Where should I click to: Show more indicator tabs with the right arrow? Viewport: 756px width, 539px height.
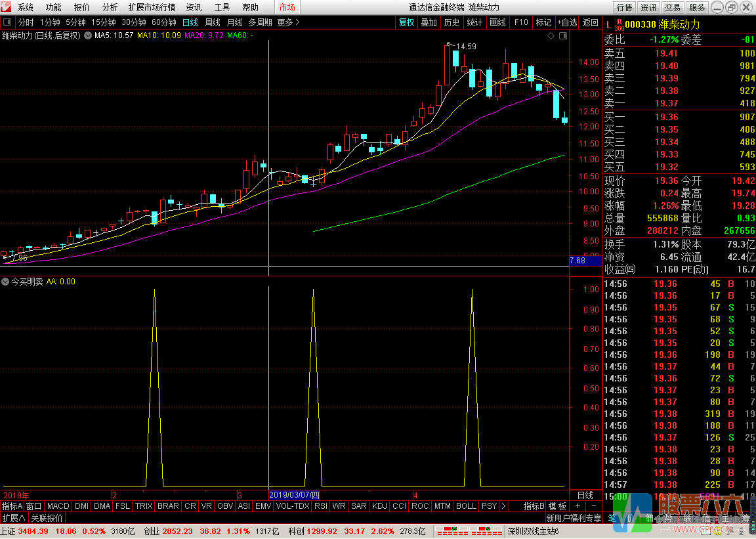(503, 506)
